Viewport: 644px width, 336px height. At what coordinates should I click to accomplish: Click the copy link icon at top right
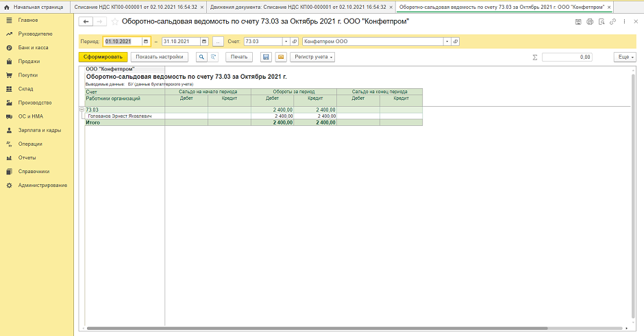click(x=613, y=22)
